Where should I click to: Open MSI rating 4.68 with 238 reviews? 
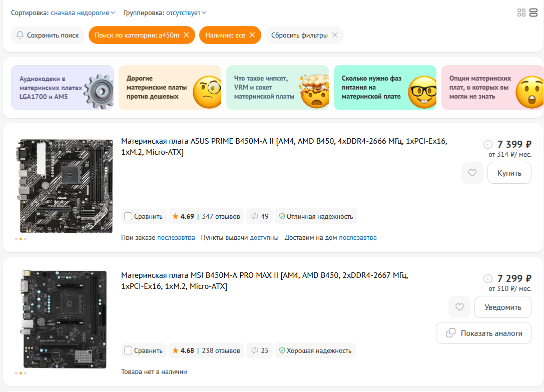tap(206, 350)
